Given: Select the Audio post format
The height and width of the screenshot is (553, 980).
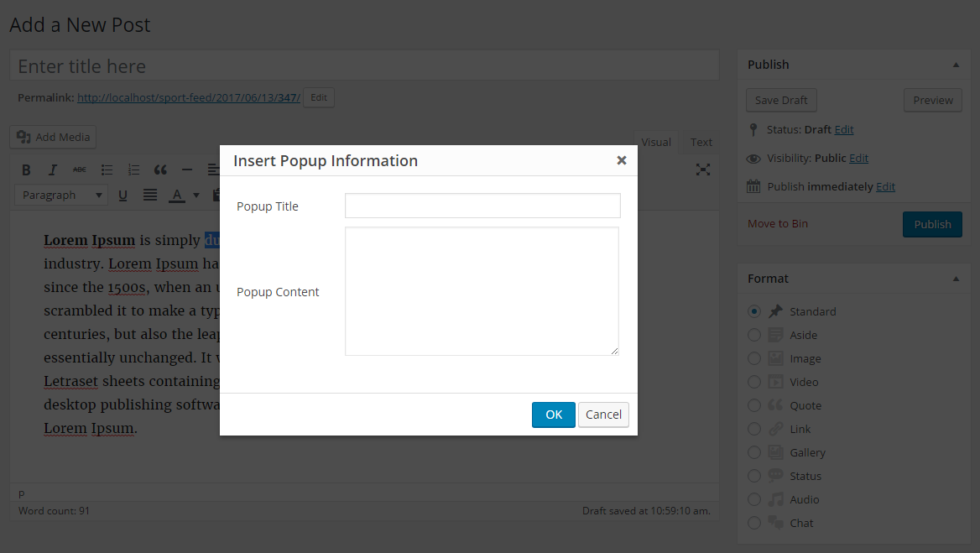Looking at the screenshot, I should (754, 500).
